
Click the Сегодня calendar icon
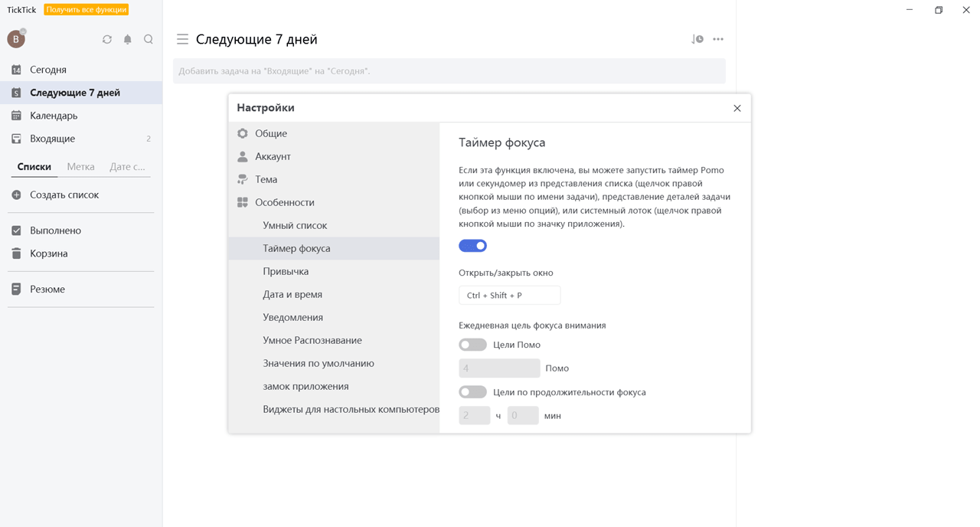(x=16, y=70)
